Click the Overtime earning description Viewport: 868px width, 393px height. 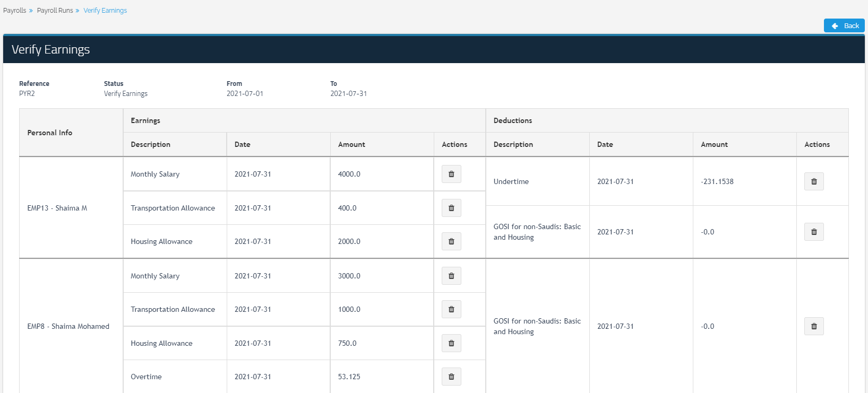[147, 377]
